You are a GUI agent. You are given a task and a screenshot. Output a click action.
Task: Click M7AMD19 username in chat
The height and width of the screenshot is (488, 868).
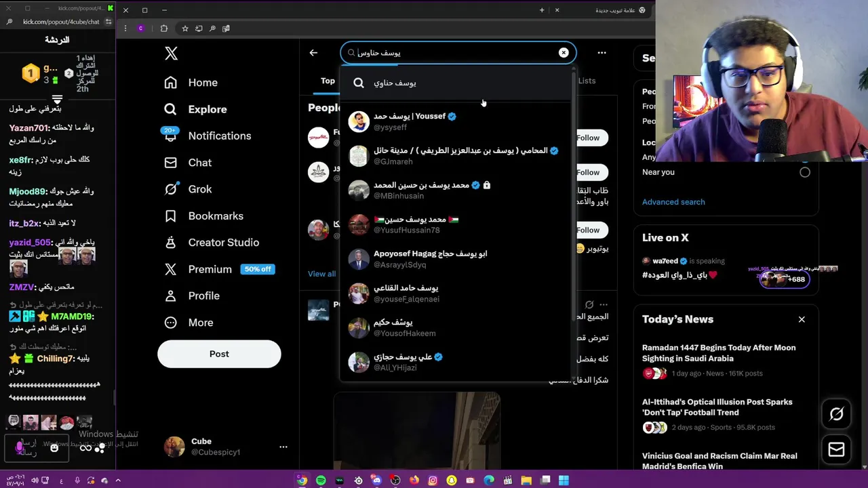click(71, 317)
